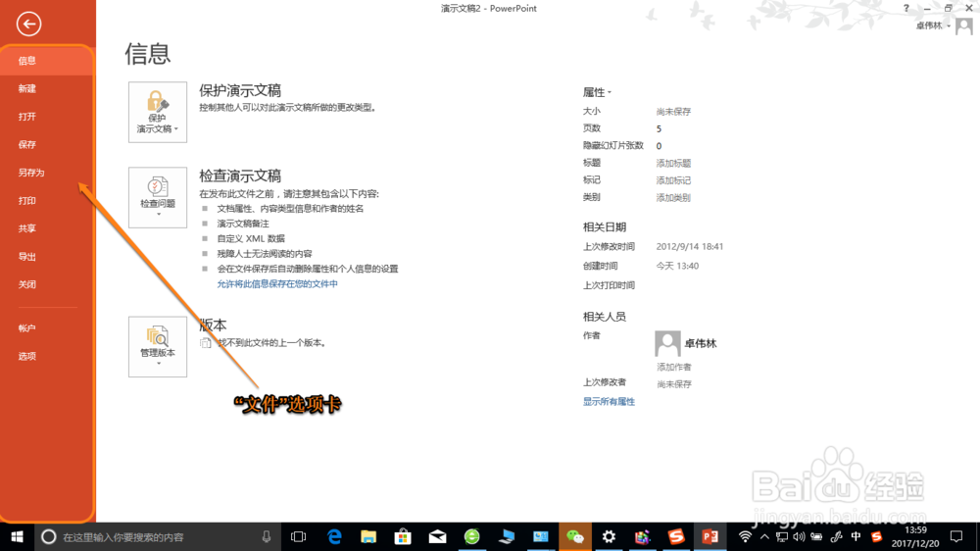Screen dimensions: 980x551
Task: Open the account name 卓伟林 dropdown at top right
Action: [933, 25]
